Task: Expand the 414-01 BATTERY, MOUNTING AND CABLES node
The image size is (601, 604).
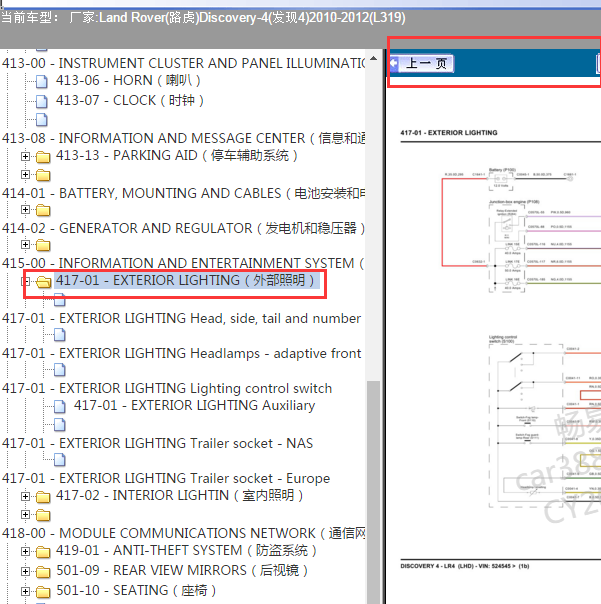Action: [x=25, y=174]
